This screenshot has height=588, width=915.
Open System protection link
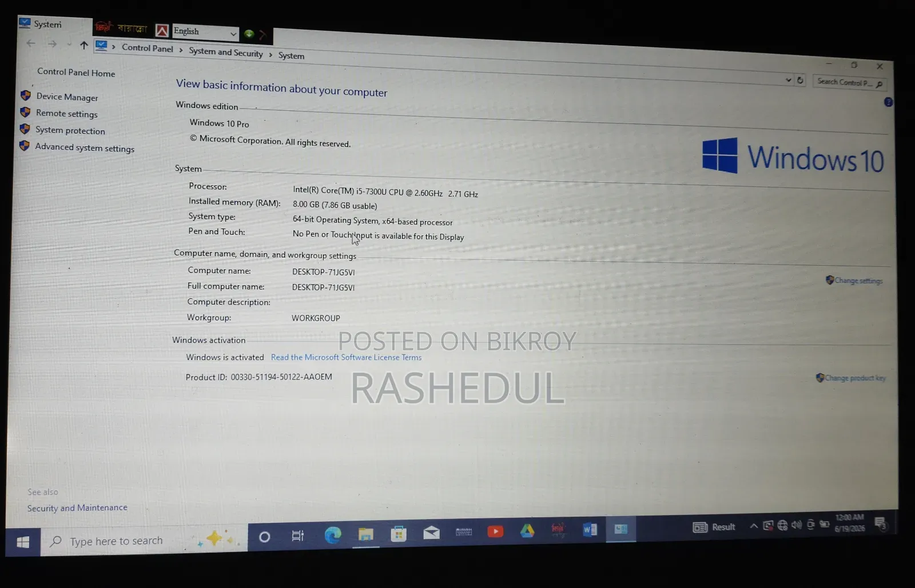(x=70, y=130)
